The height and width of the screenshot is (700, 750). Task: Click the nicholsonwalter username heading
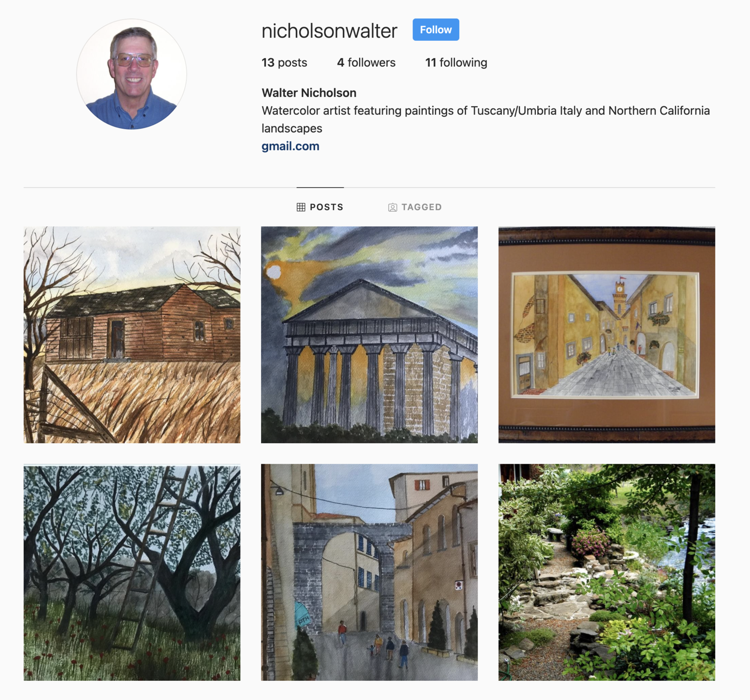(329, 31)
